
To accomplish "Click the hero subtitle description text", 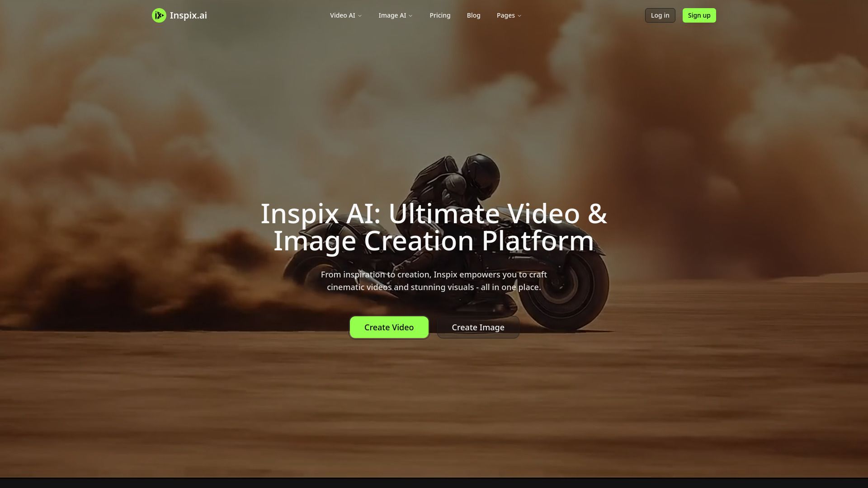I will [x=434, y=280].
